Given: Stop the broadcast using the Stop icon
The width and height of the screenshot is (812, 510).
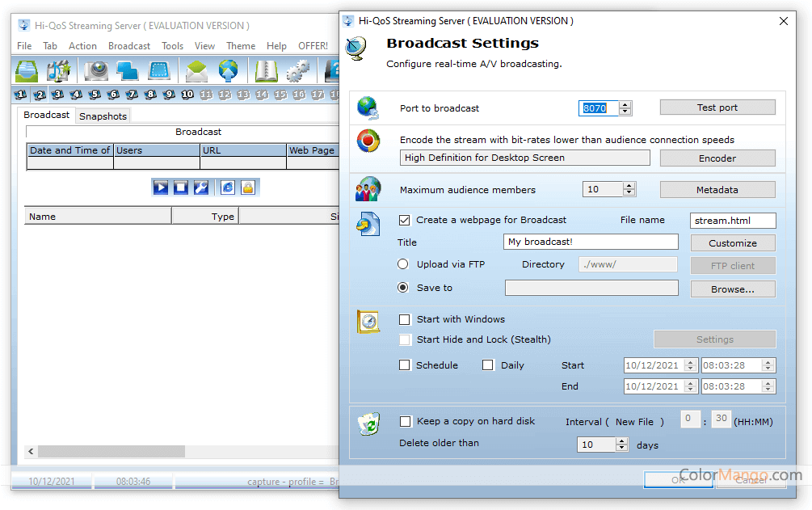Looking at the screenshot, I should click(181, 187).
